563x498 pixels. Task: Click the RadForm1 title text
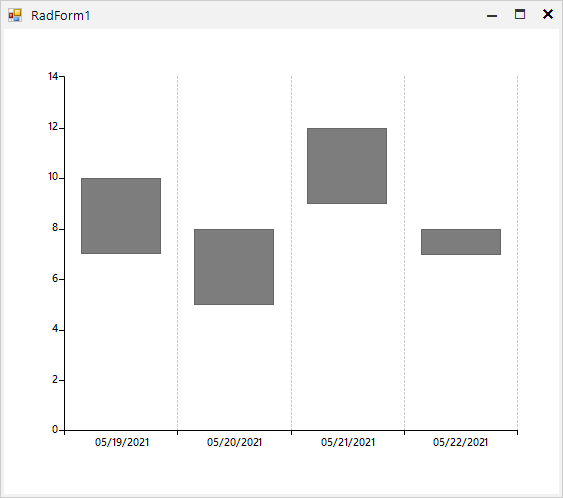pos(60,15)
